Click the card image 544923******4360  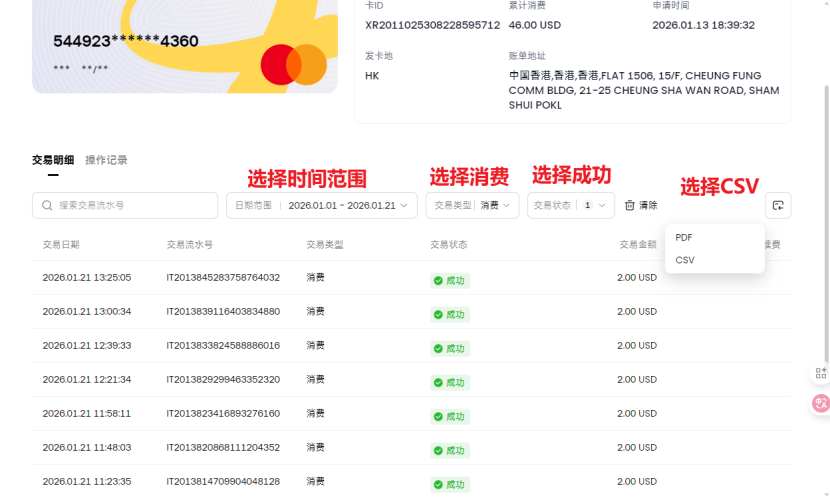(x=185, y=47)
